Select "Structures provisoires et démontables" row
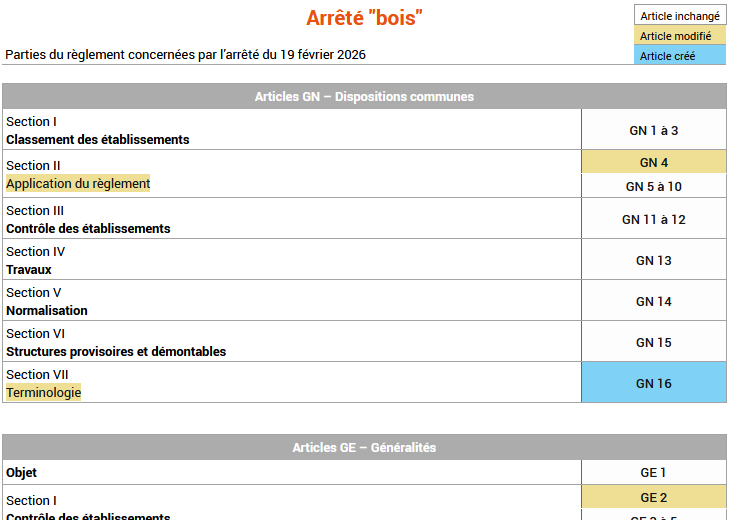 [116, 351]
